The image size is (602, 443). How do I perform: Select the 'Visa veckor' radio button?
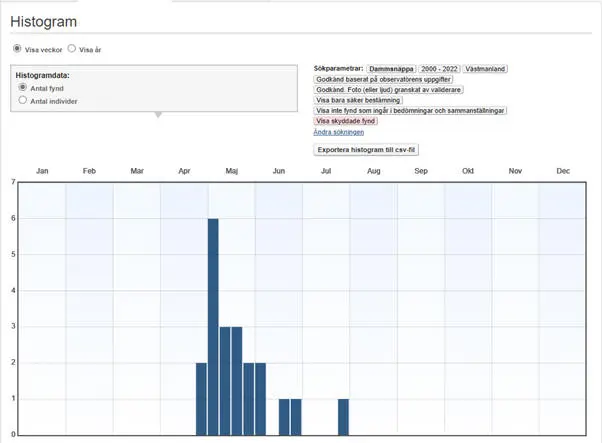pyautogui.click(x=16, y=48)
